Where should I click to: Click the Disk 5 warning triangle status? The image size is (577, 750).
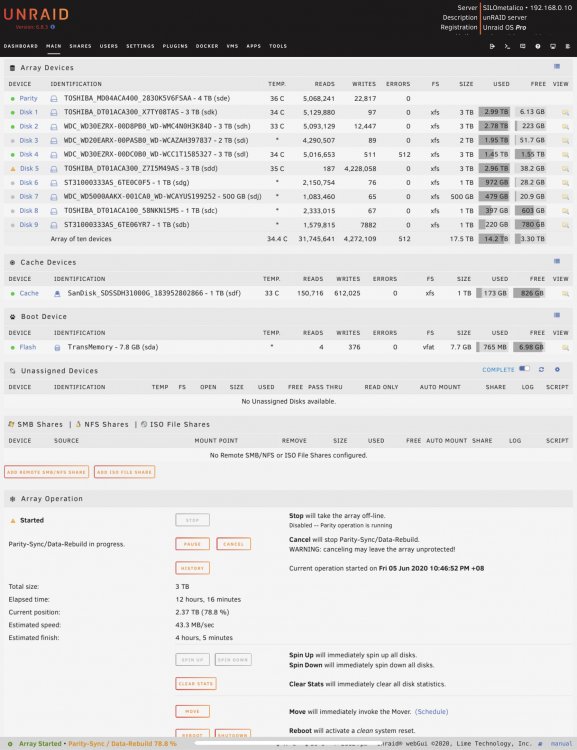13,168
